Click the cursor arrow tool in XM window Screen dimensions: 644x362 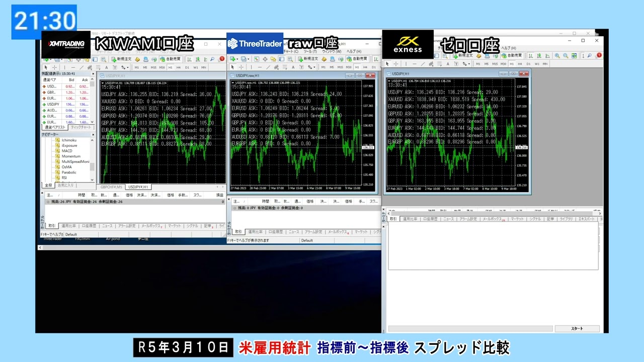click(x=46, y=67)
